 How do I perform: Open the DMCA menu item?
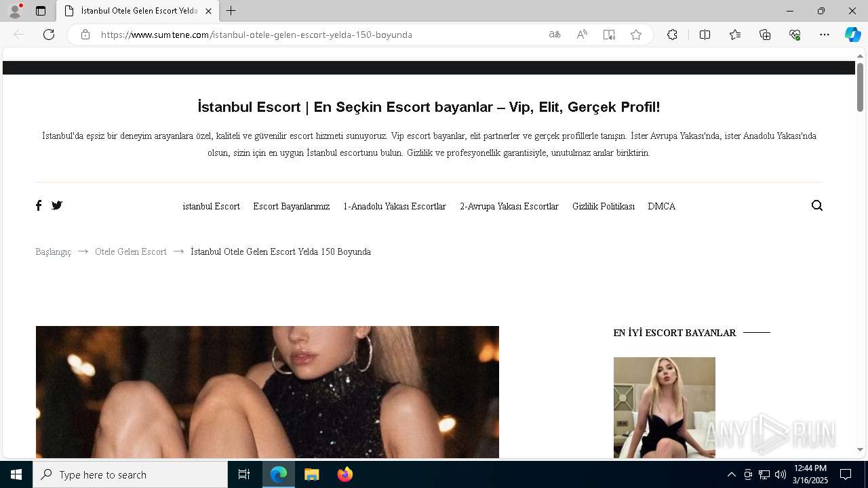coord(661,206)
